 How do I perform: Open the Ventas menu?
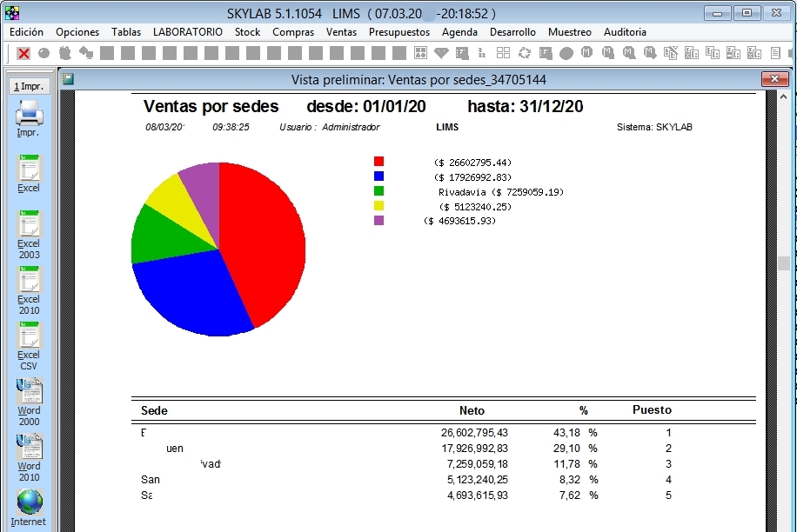pyautogui.click(x=341, y=32)
